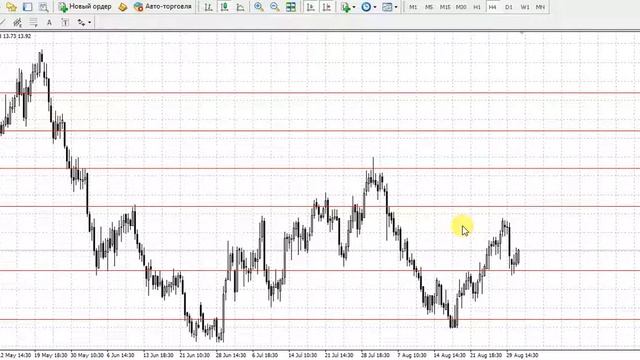The height and width of the screenshot is (360, 640).
Task: Tile chart windows icon
Action: pos(291,7)
